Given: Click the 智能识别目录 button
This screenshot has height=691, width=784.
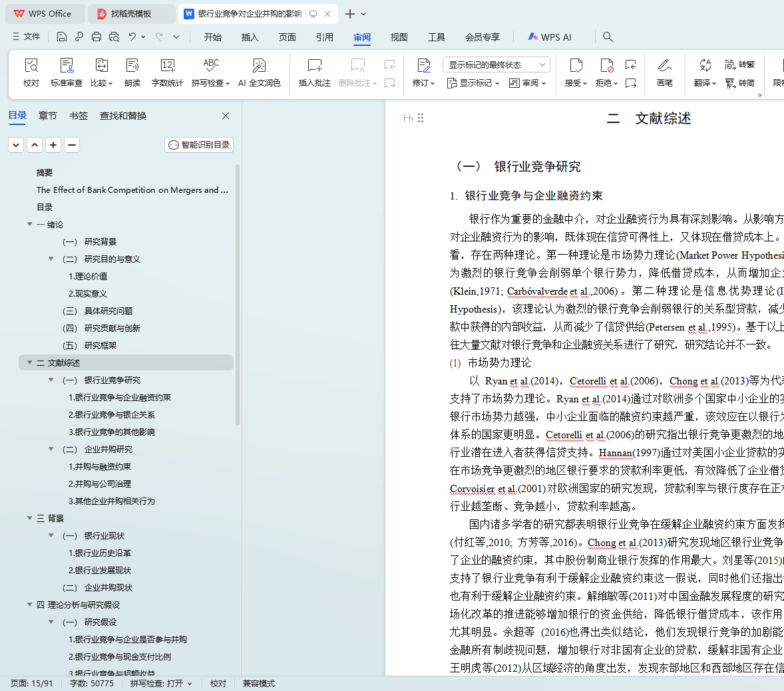Looking at the screenshot, I should (x=199, y=145).
